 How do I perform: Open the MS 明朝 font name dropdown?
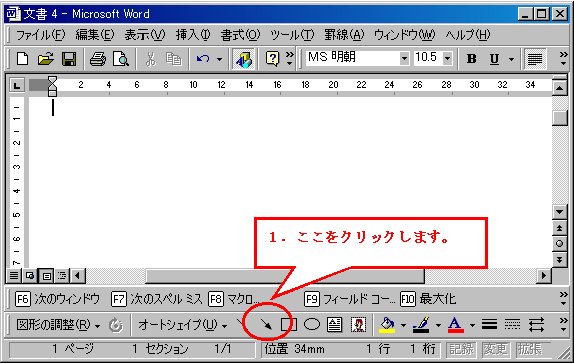tap(404, 58)
